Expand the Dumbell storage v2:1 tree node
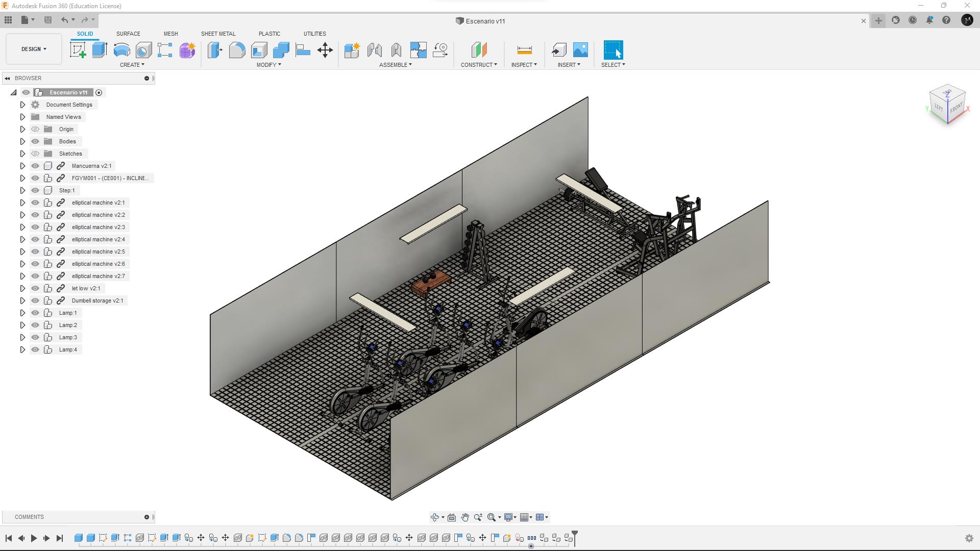The image size is (980, 551). coord(22,300)
